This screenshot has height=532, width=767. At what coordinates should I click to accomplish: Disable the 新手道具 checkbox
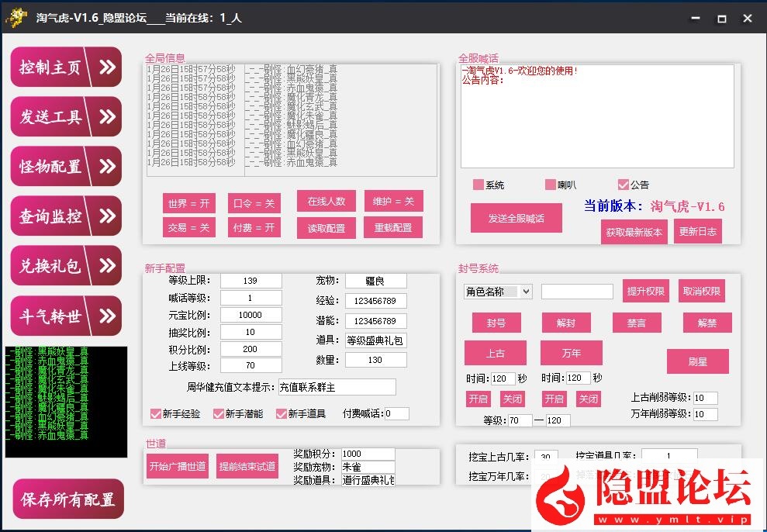point(282,414)
